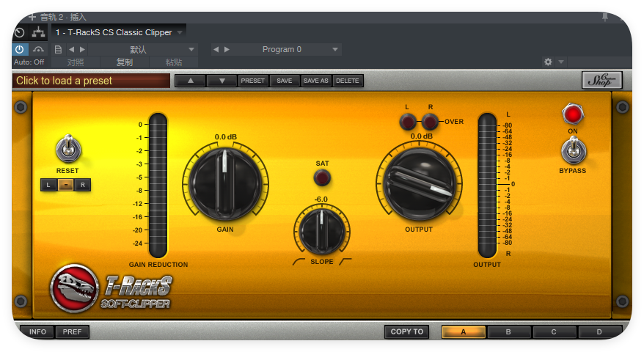The image size is (644, 352).
Task: Pin the plugin window
Action: 605,18
